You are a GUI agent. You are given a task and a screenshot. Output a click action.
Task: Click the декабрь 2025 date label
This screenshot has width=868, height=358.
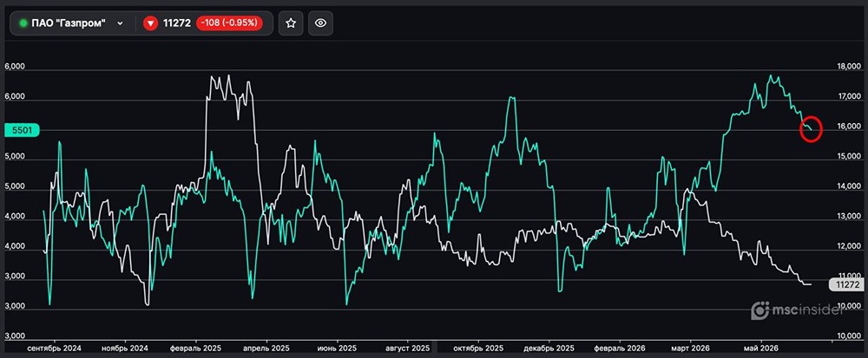pos(549,348)
